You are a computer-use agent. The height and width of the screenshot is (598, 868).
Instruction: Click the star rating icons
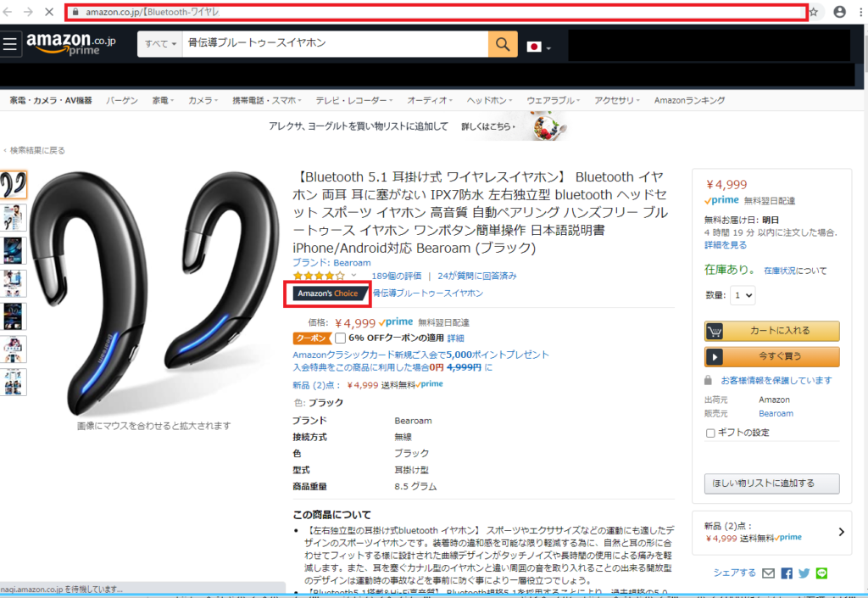coord(319,275)
